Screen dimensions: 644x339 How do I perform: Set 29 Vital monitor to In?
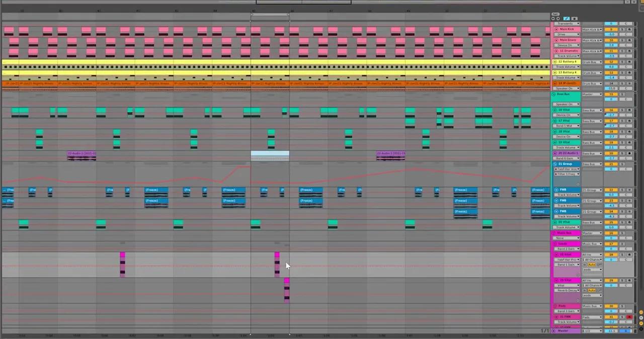click(x=585, y=290)
